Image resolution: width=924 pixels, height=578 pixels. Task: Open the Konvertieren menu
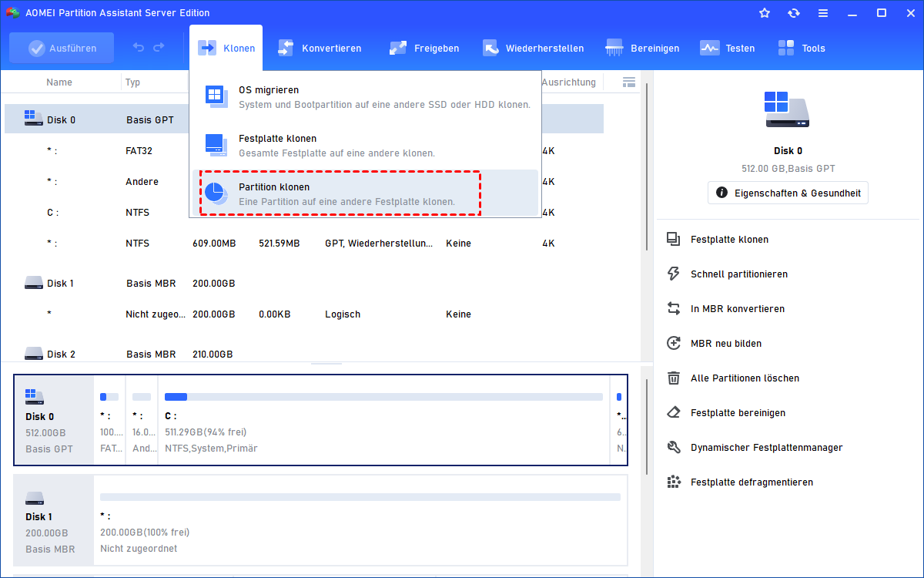(320, 48)
